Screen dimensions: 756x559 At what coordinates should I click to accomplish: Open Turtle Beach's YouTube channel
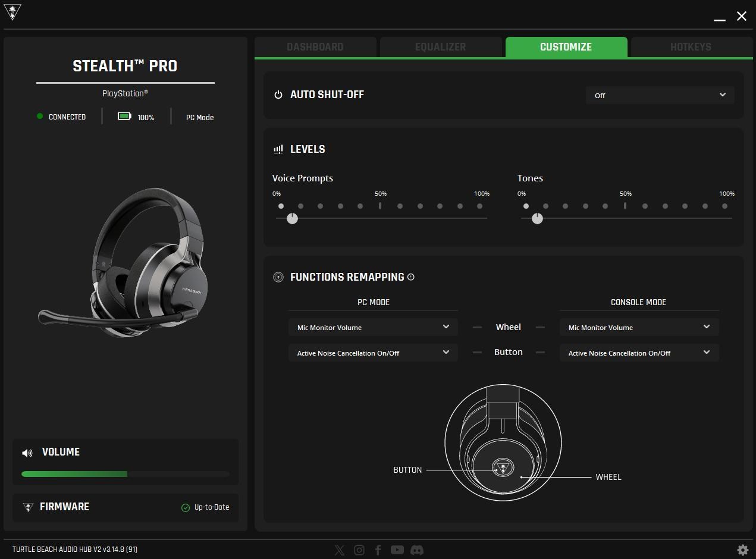pyautogui.click(x=397, y=550)
